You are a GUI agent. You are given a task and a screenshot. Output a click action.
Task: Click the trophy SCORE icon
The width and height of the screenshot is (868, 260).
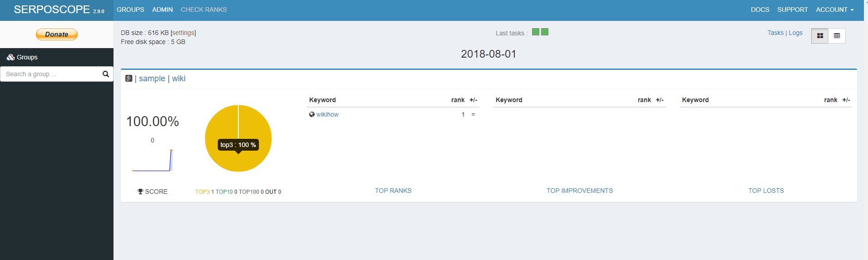(x=140, y=191)
